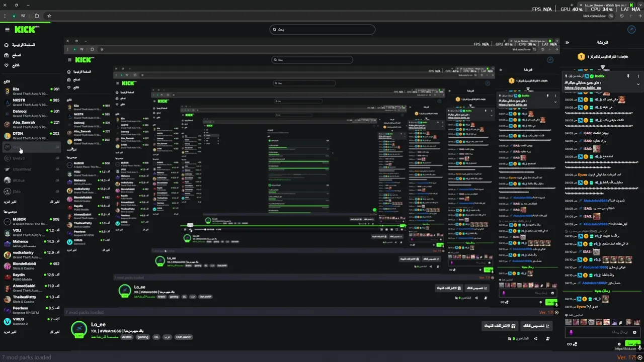Open the outermost guns.lol/lo_ee pinned link
644x362 pixels.
click(x=583, y=88)
